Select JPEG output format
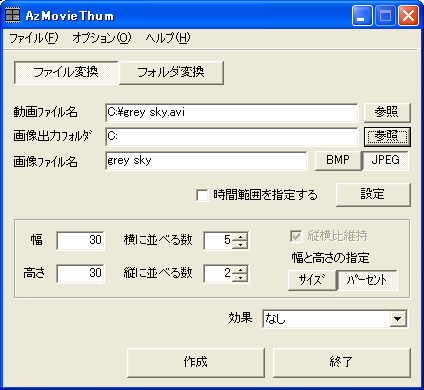Screen dimensions: 424x390 (385, 160)
